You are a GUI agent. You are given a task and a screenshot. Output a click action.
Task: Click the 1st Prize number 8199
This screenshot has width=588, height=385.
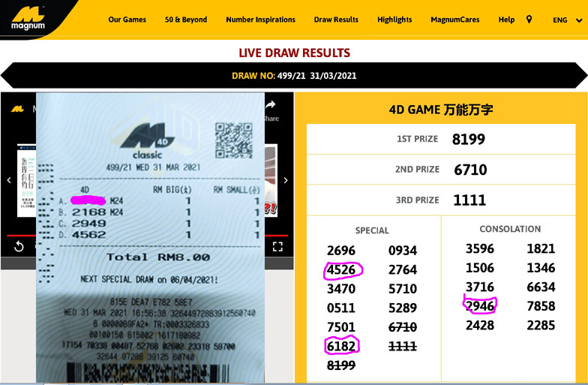pos(469,139)
